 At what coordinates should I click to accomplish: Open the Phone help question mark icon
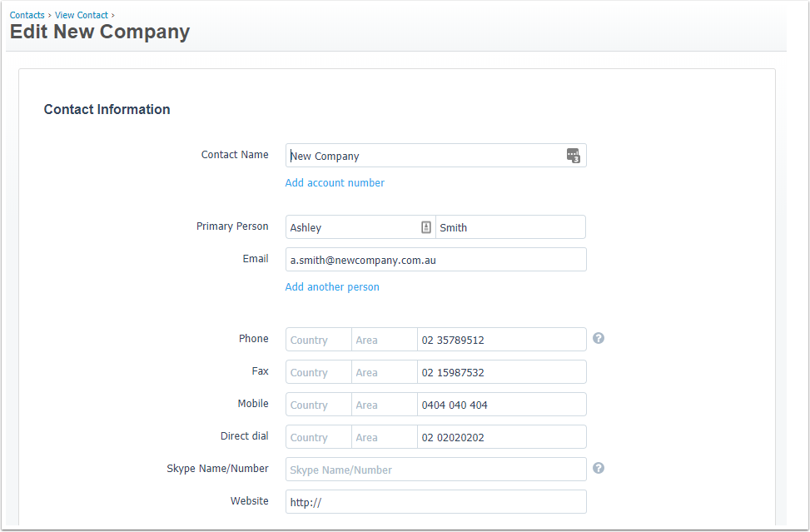[x=599, y=338]
